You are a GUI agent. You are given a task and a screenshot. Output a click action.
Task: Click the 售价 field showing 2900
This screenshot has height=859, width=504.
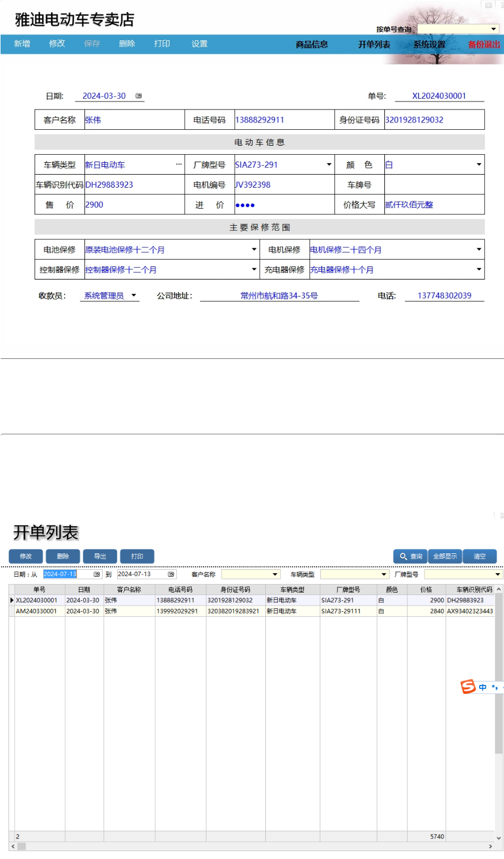(134, 205)
